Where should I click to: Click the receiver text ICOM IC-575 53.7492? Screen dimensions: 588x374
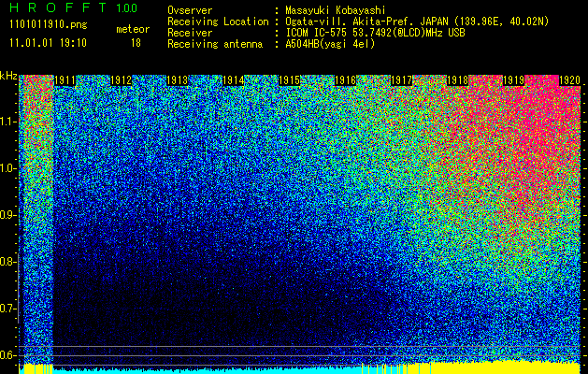coord(354,33)
